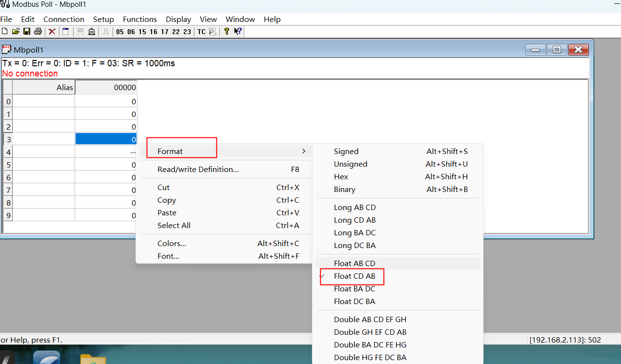
Task: Expand the Format submenu arrow
Action: coord(304,152)
